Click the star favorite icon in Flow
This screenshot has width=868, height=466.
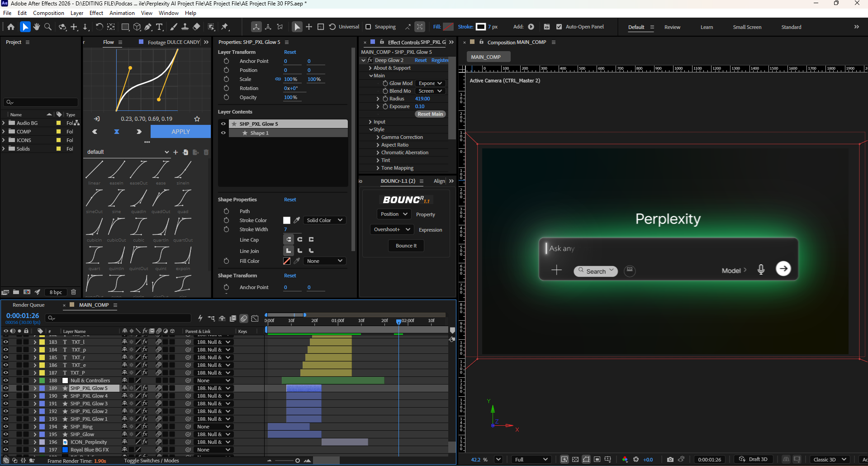[x=197, y=119]
